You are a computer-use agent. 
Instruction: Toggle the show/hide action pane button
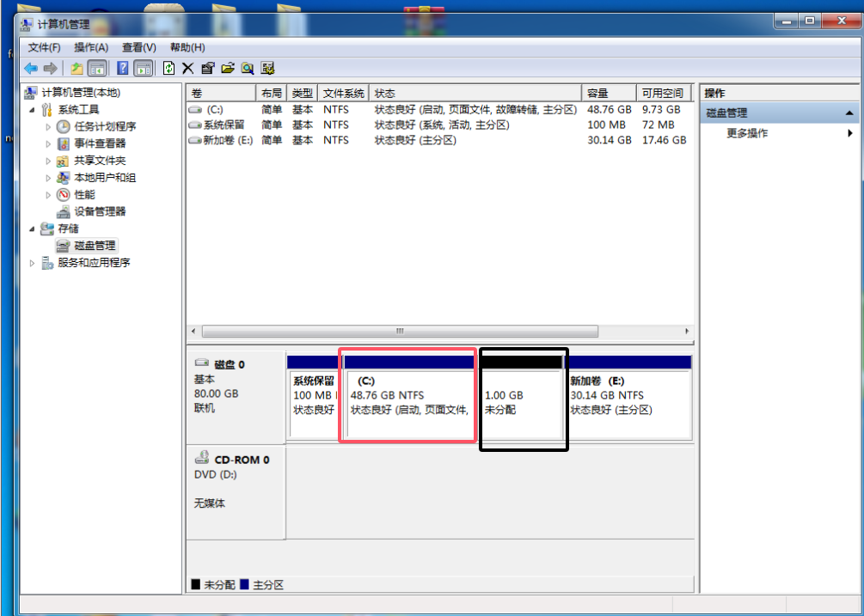(144, 69)
